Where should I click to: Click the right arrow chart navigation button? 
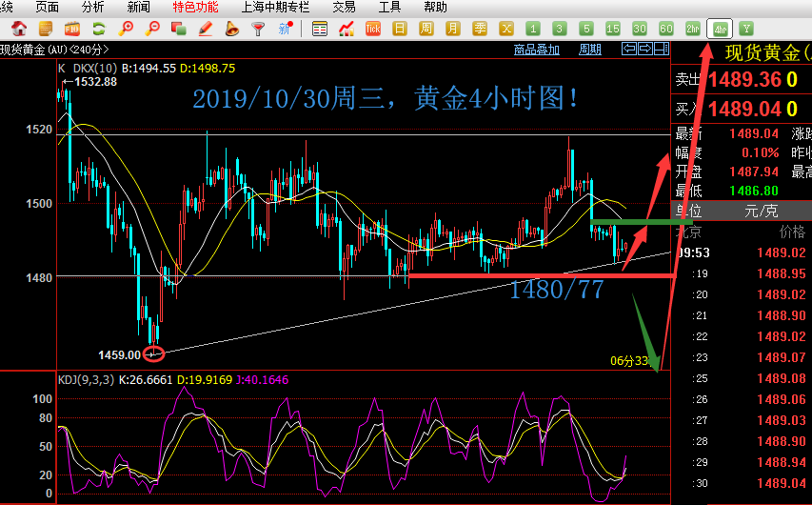pyautogui.click(x=645, y=49)
